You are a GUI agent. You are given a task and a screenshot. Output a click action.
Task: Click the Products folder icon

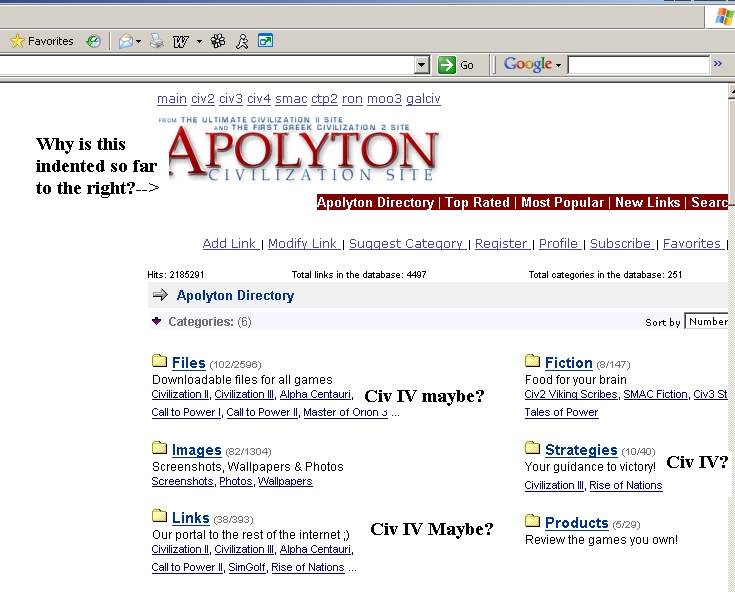532,521
